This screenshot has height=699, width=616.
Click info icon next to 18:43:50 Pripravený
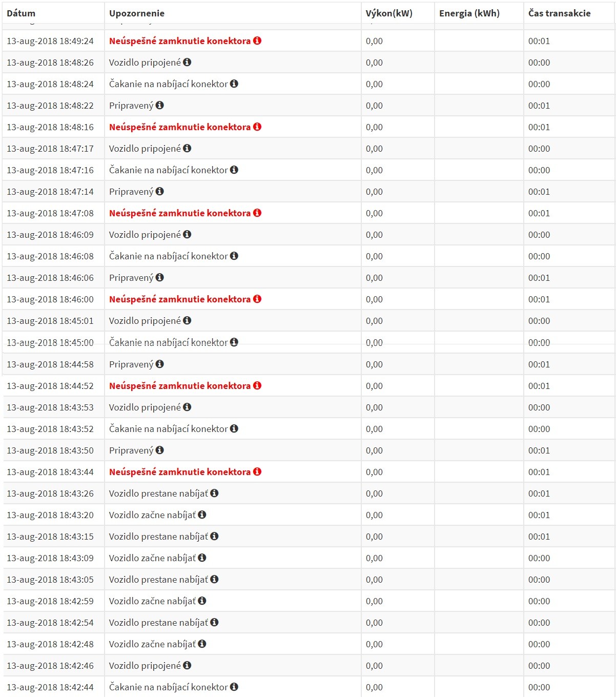tap(160, 450)
